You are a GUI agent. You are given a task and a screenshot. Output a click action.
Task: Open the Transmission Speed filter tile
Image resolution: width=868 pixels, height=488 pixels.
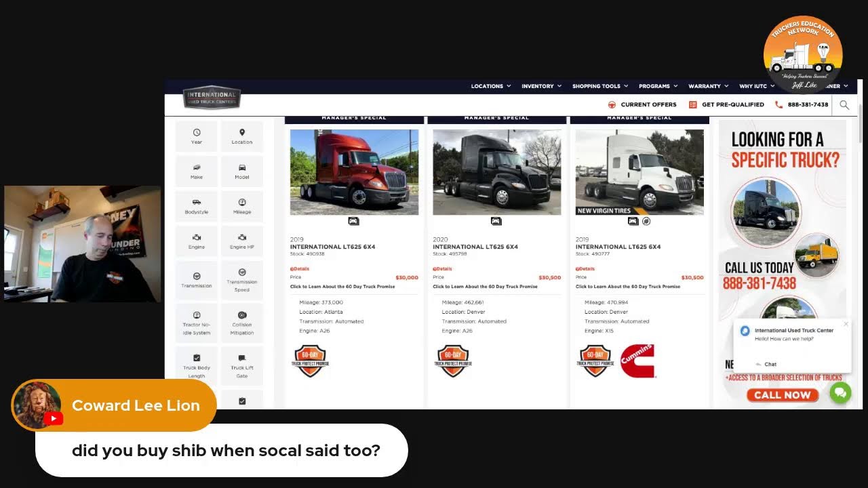point(242,280)
